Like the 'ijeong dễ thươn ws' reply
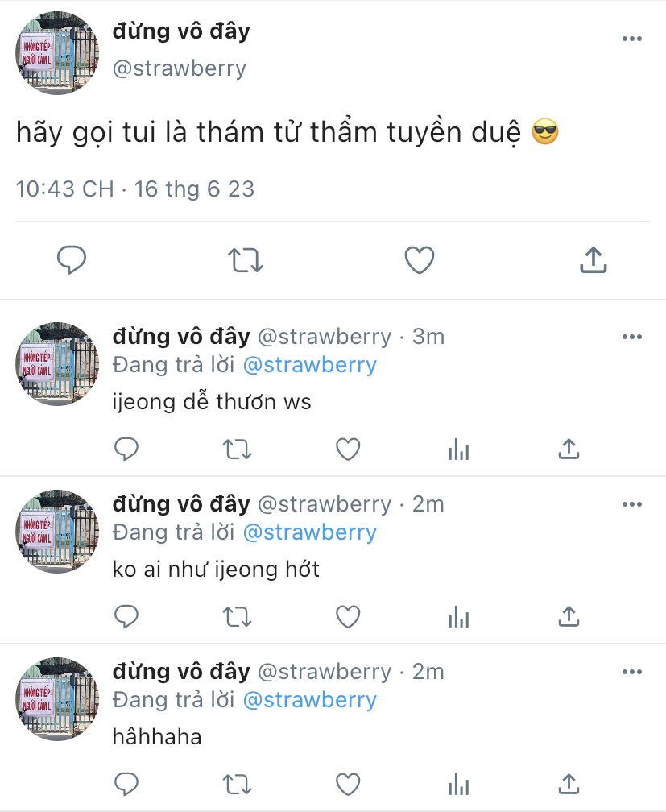Image resolution: width=666 pixels, height=812 pixels. pyautogui.click(x=348, y=449)
